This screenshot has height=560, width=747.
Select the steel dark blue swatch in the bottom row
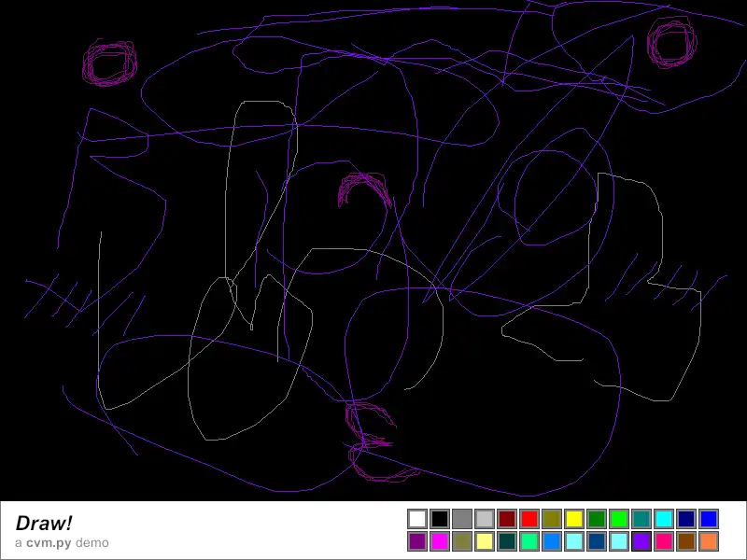coord(597,541)
